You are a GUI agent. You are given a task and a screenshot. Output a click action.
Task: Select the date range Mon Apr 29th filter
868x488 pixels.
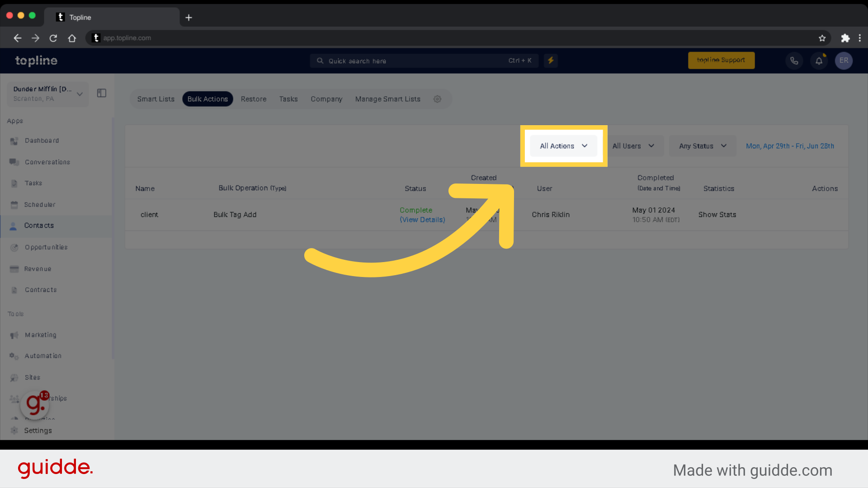pyautogui.click(x=791, y=146)
